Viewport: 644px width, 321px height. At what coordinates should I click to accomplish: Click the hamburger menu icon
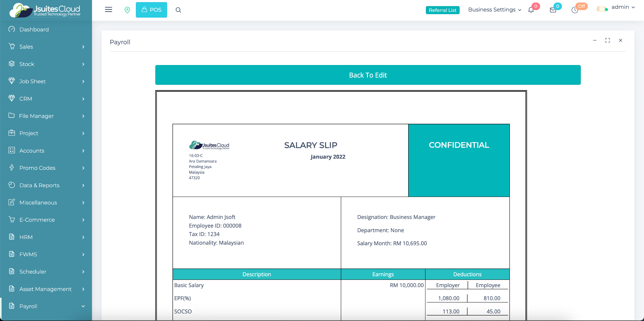click(x=108, y=10)
